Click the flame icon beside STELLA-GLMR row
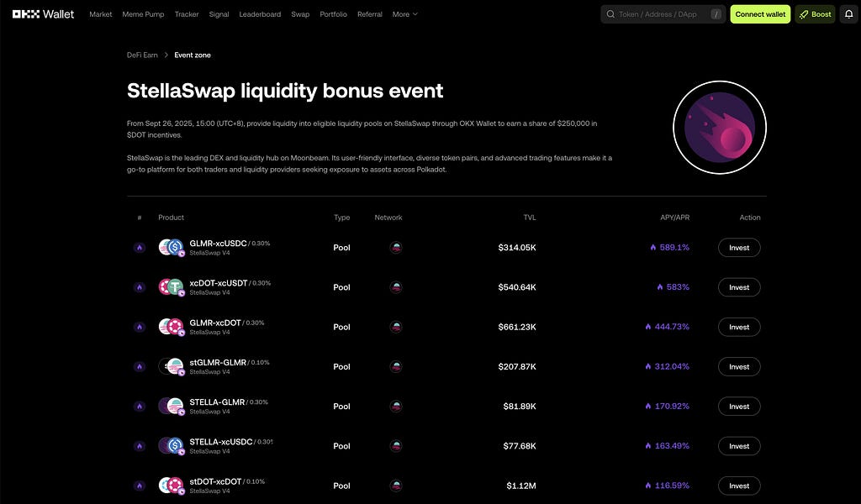Screen dimensions: 861x504 140,407
